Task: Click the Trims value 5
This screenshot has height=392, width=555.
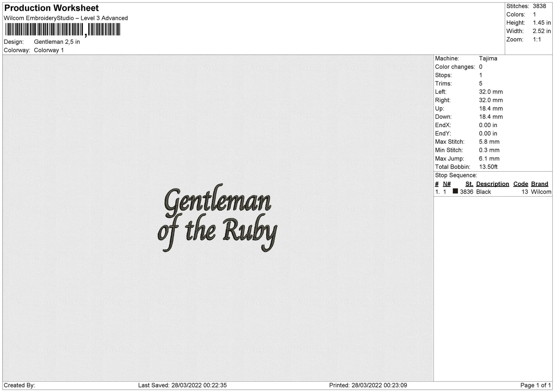Action: (481, 83)
